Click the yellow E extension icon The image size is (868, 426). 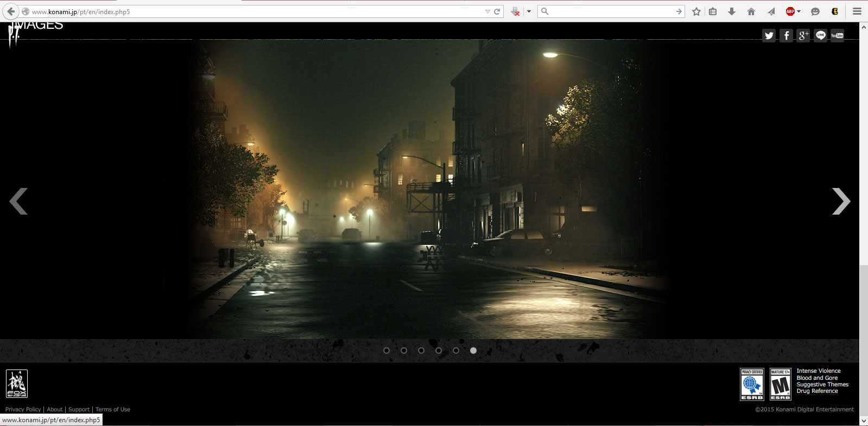pos(835,11)
